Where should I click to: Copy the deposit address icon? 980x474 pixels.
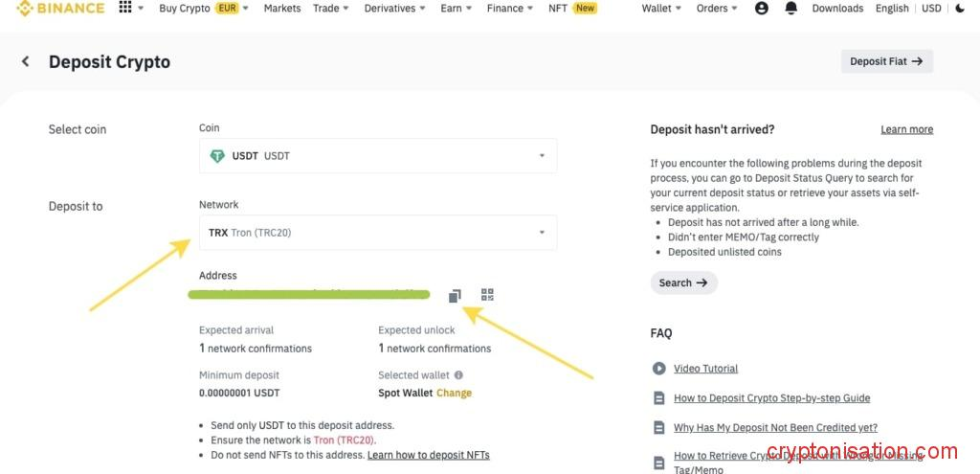tap(455, 296)
